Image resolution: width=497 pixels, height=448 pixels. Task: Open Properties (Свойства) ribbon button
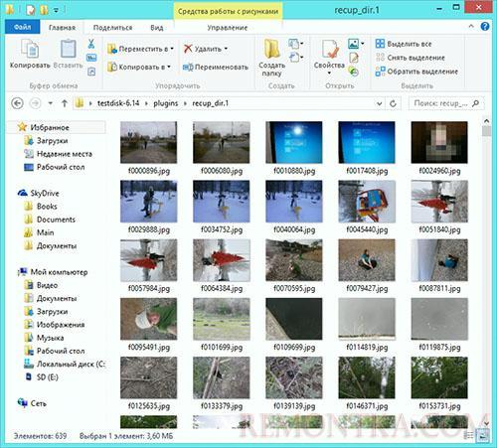click(329, 57)
